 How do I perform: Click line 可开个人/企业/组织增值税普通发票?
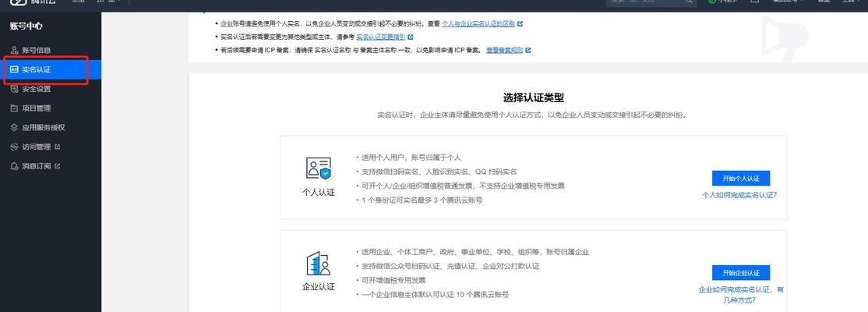(x=463, y=186)
